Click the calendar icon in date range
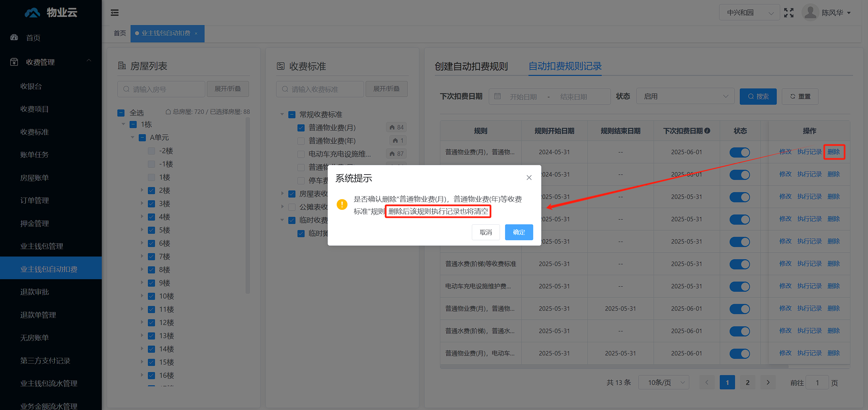 pyautogui.click(x=497, y=97)
